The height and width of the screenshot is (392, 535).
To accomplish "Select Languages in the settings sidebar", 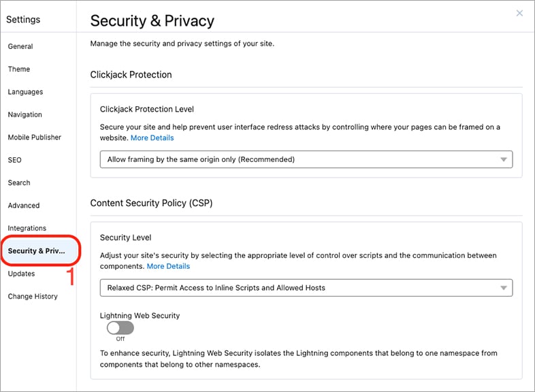I will point(26,92).
